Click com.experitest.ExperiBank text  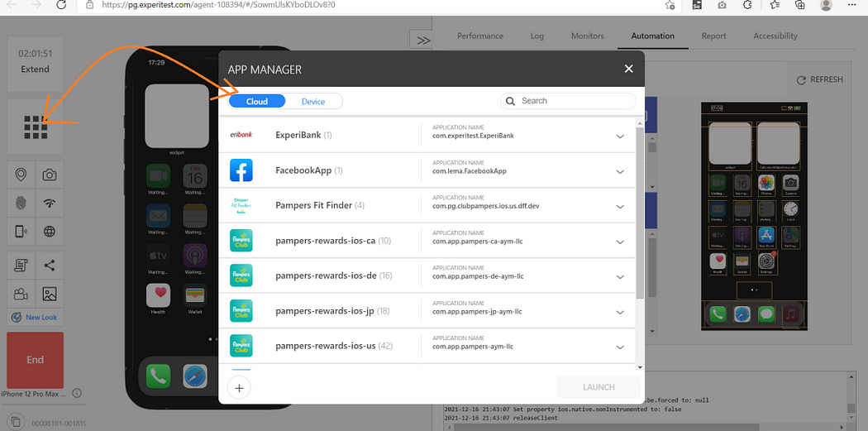coord(474,135)
